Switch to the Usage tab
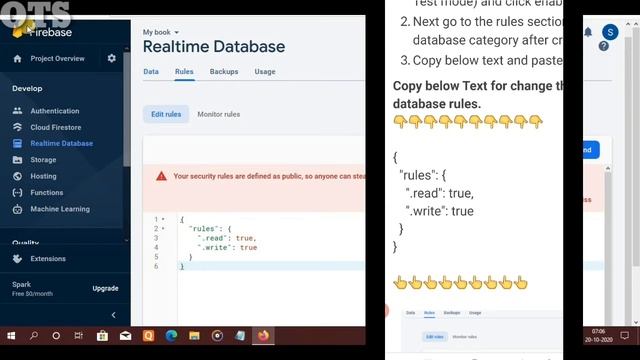Viewport: 640px width, 360px height. click(x=265, y=71)
